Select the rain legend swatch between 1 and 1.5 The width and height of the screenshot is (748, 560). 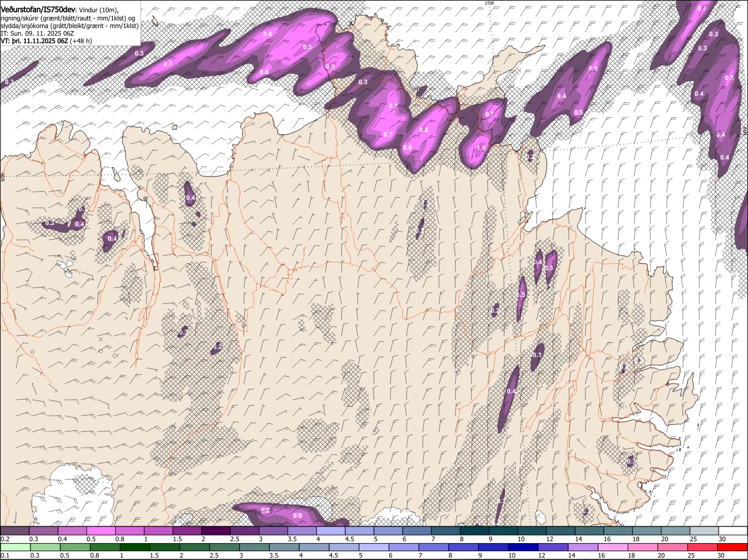[x=134, y=547]
